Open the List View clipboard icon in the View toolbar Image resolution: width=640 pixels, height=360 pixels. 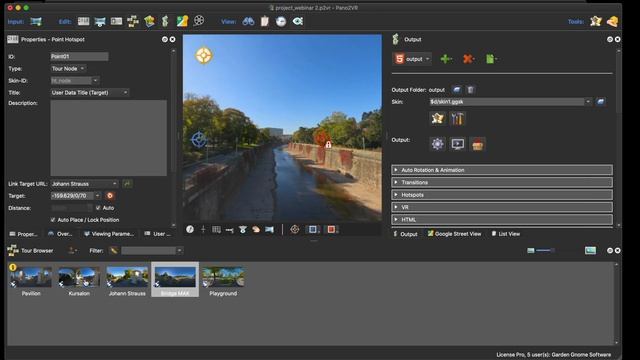click(x=265, y=21)
